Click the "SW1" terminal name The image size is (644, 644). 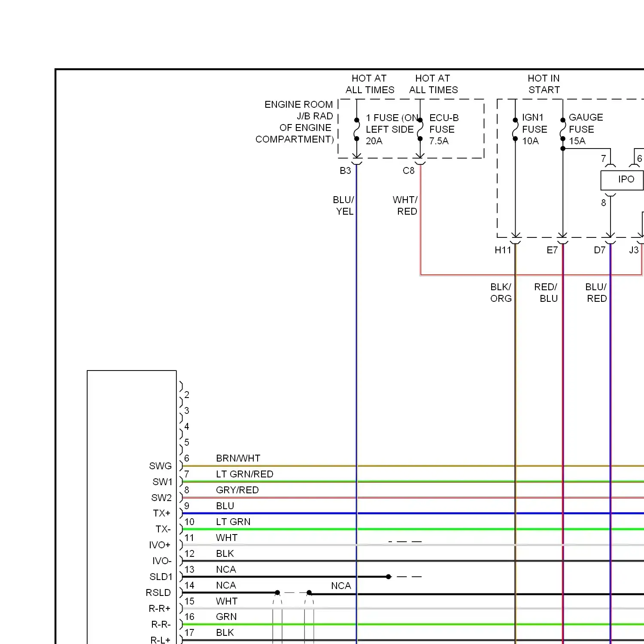[162, 482]
